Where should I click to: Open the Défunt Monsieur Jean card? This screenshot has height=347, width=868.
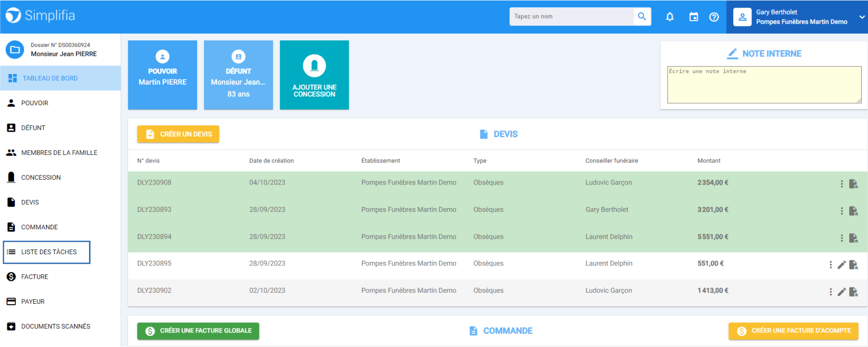[x=239, y=75]
